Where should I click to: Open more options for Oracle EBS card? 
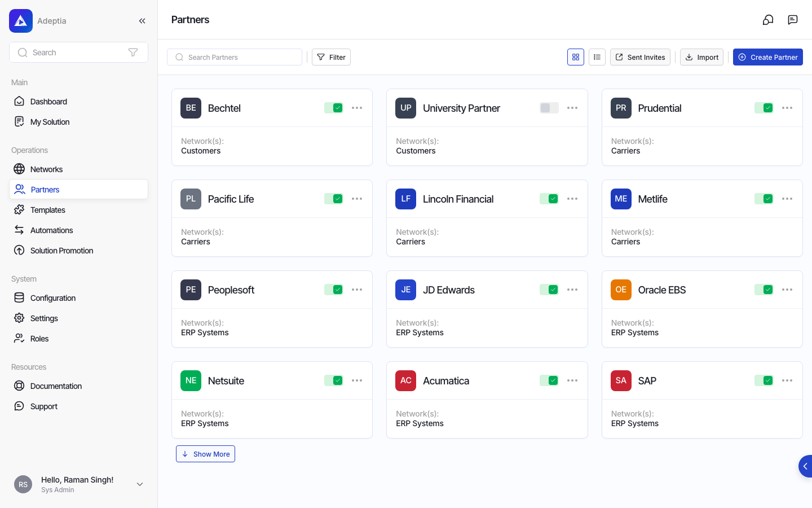(x=787, y=290)
